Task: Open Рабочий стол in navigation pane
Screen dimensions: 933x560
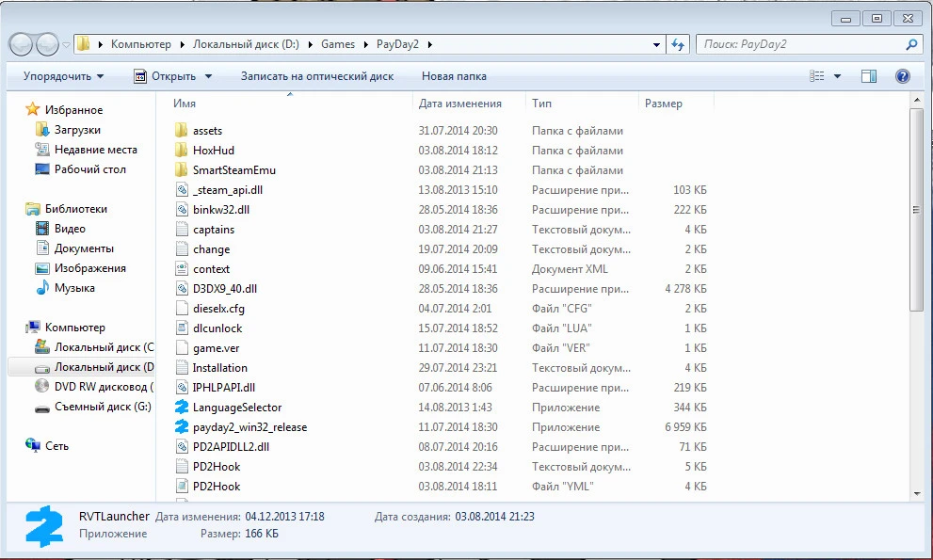Action: point(89,169)
